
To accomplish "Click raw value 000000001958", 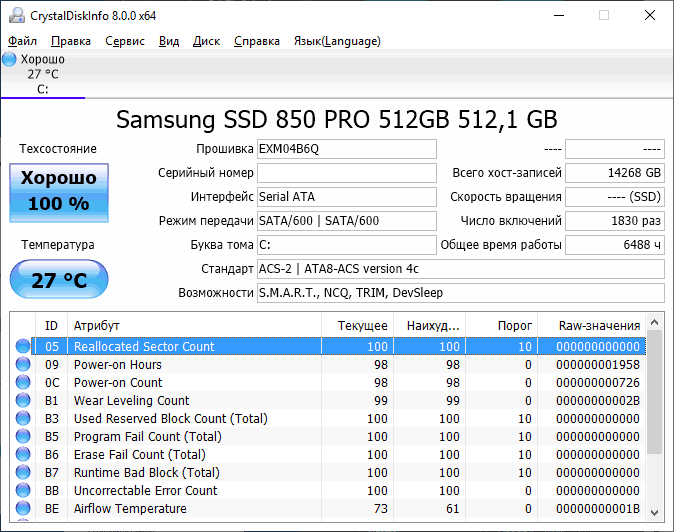I will 598,365.
